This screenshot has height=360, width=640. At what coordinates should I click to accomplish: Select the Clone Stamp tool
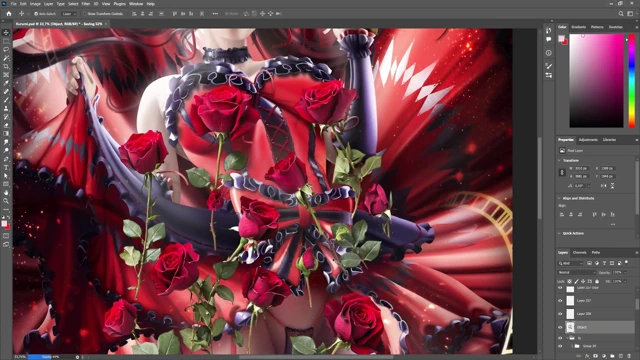(6, 109)
